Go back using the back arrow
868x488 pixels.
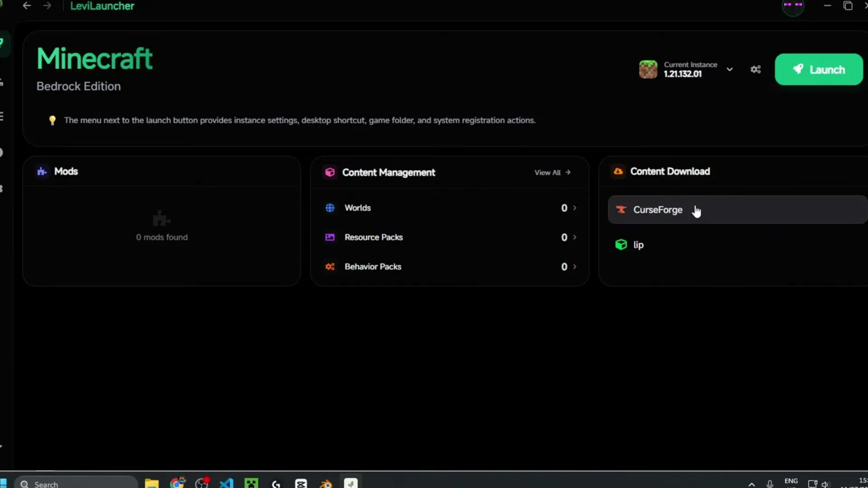tap(27, 6)
